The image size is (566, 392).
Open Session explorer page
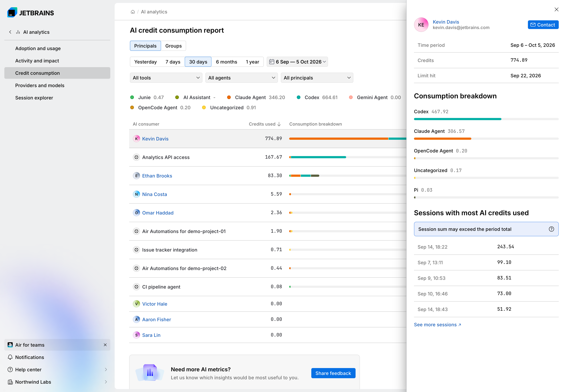click(57, 98)
